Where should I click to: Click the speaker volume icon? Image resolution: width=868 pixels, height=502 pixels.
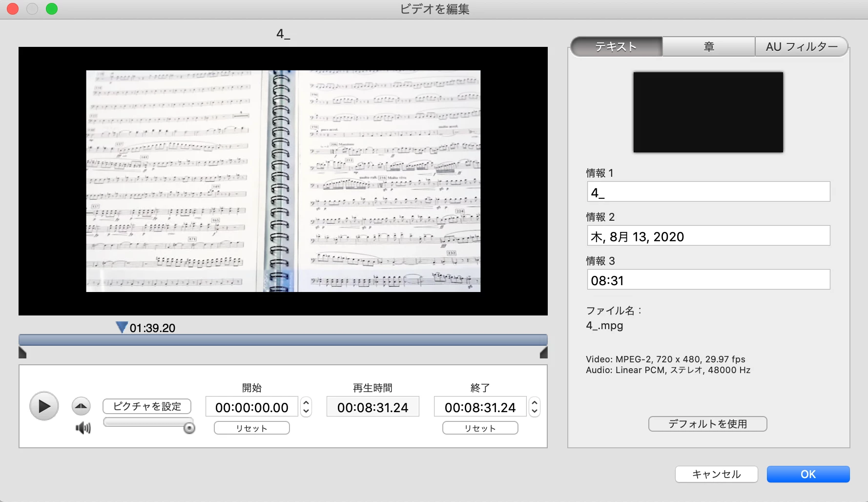[x=83, y=428]
